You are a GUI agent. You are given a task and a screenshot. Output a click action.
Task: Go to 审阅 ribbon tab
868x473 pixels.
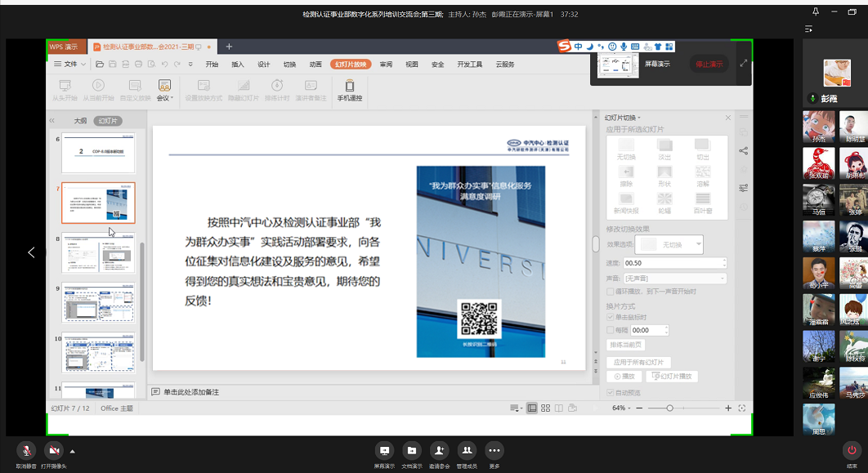pyautogui.click(x=386, y=65)
